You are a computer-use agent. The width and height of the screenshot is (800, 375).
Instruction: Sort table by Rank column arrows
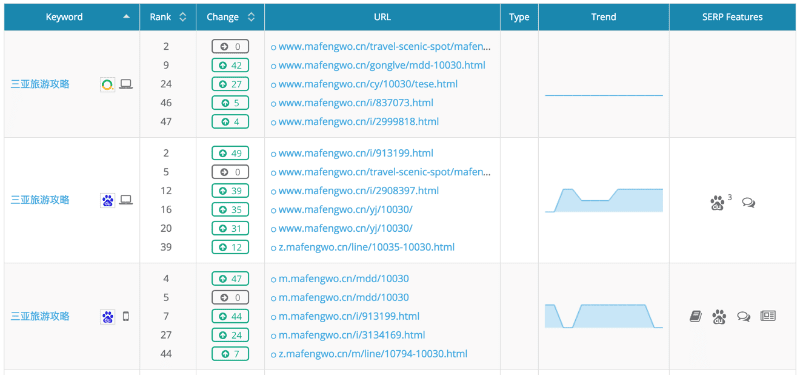183,17
